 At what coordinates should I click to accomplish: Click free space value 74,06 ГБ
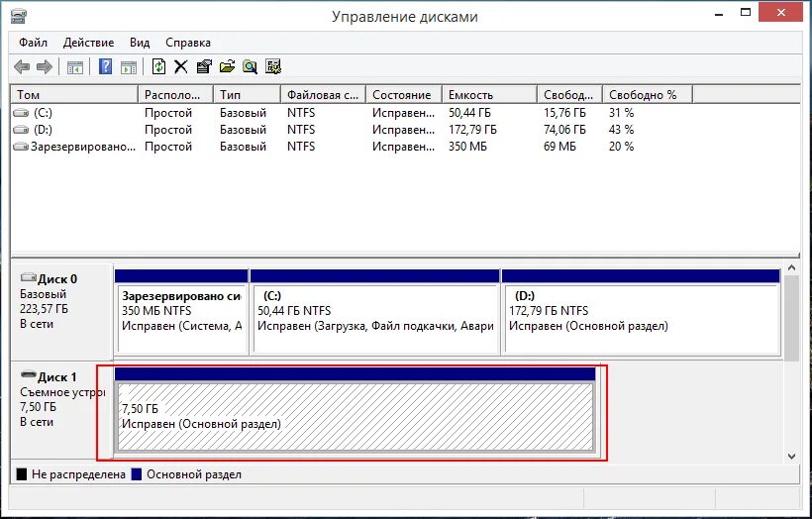pyautogui.click(x=565, y=130)
